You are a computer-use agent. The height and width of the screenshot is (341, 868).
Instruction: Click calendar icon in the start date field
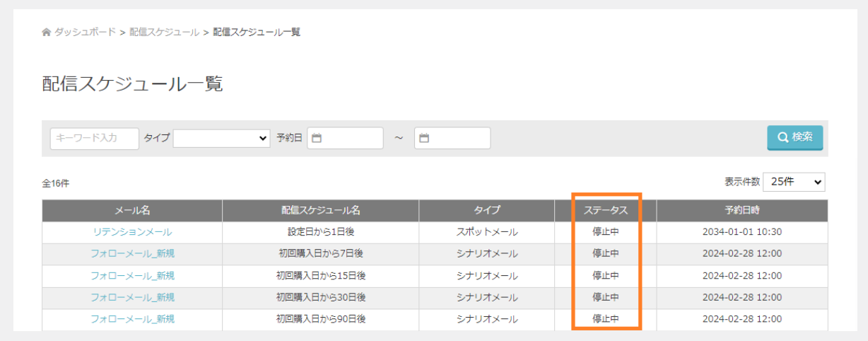[317, 138]
